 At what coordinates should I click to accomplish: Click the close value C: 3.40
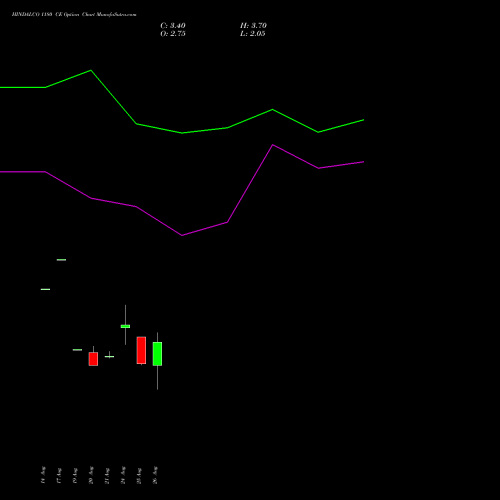tap(173, 26)
